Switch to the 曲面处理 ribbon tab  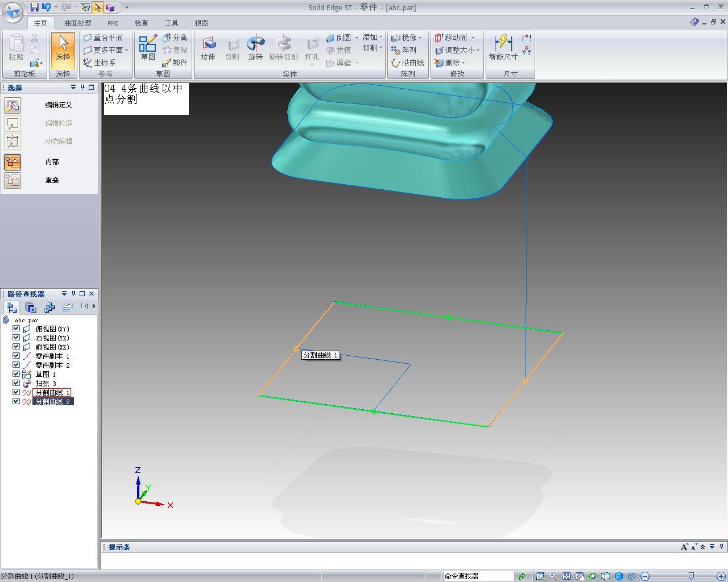[77, 23]
